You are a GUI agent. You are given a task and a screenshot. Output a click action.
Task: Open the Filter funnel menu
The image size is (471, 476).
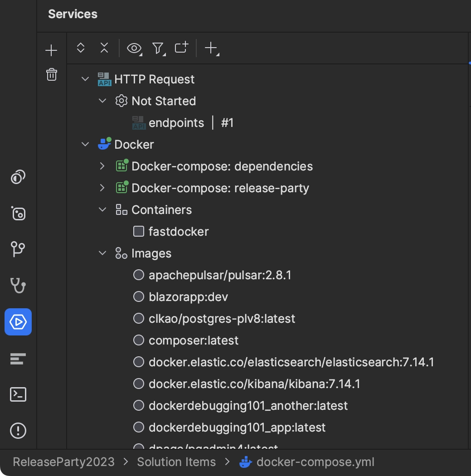(158, 48)
